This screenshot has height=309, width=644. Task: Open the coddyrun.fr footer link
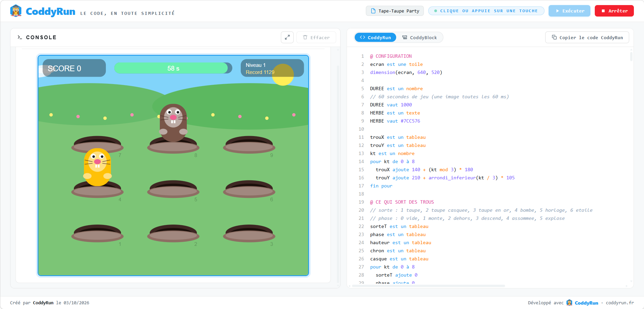(x=620, y=303)
